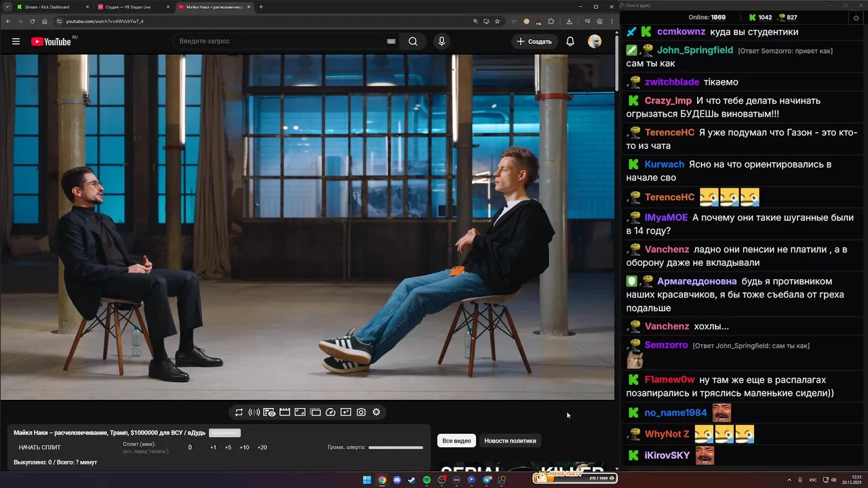This screenshot has height=488, width=868.
Task: Click the YouTube video player frame
Action: (x=307, y=227)
